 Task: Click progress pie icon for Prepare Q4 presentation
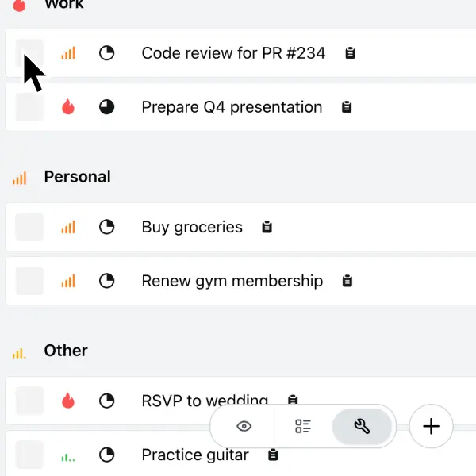pyautogui.click(x=106, y=107)
